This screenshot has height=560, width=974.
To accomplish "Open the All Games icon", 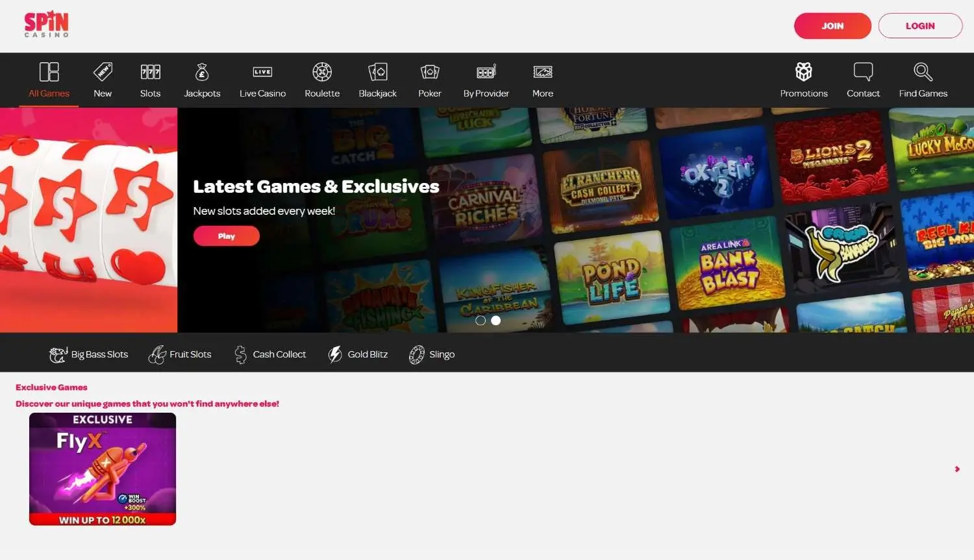I will [49, 71].
